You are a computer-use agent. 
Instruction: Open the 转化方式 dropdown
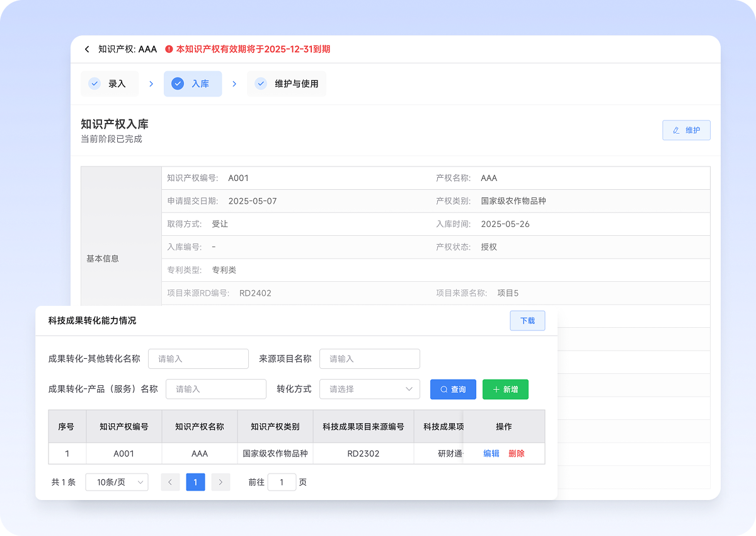370,389
